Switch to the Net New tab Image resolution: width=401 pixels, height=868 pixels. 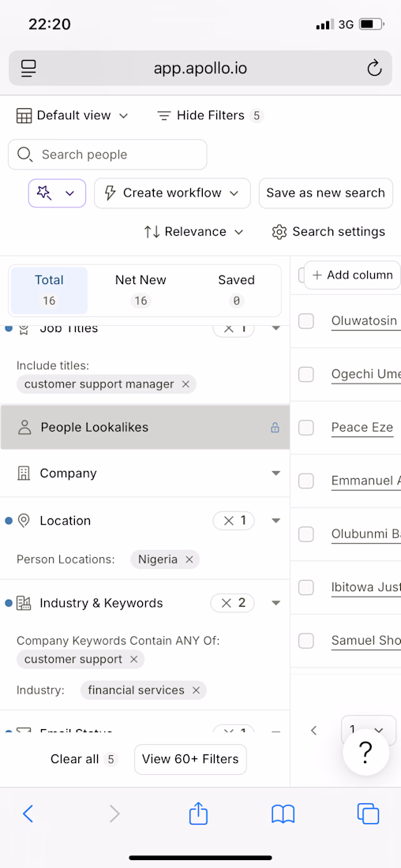(x=141, y=290)
